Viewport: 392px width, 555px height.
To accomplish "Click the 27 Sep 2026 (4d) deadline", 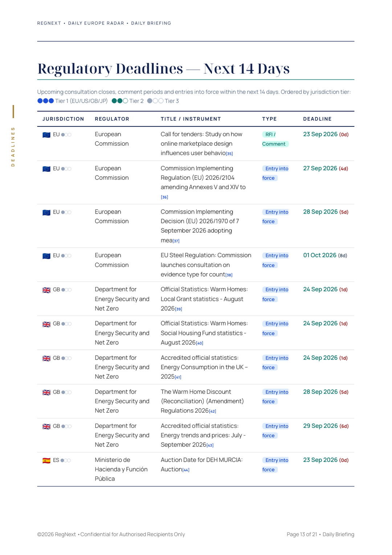I will [326, 169].
